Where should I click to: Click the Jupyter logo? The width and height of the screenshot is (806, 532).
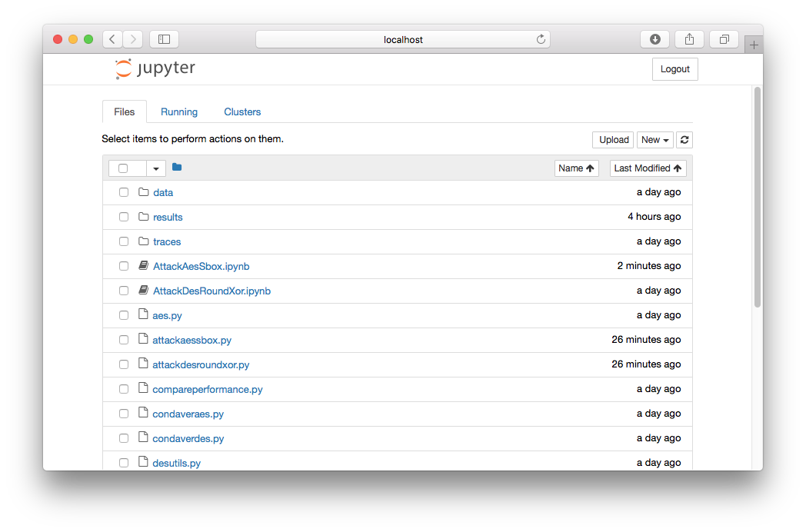click(155, 68)
